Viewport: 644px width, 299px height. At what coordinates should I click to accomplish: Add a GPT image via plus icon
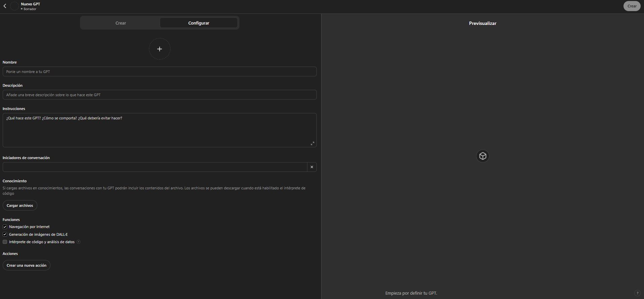click(x=160, y=49)
